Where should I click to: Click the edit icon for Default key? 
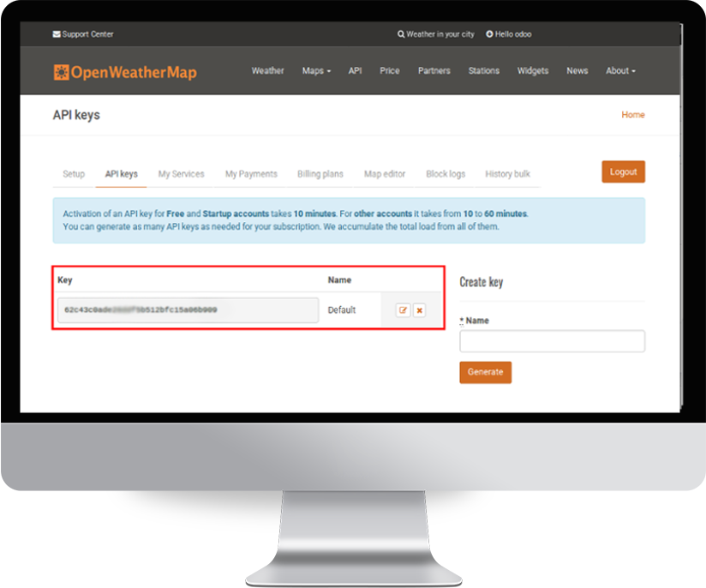tap(403, 310)
